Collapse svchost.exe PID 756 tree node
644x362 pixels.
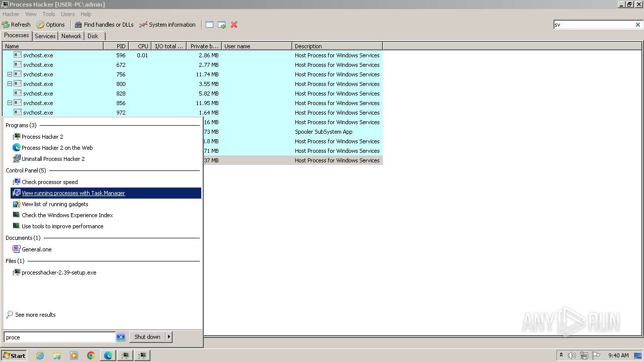10,74
